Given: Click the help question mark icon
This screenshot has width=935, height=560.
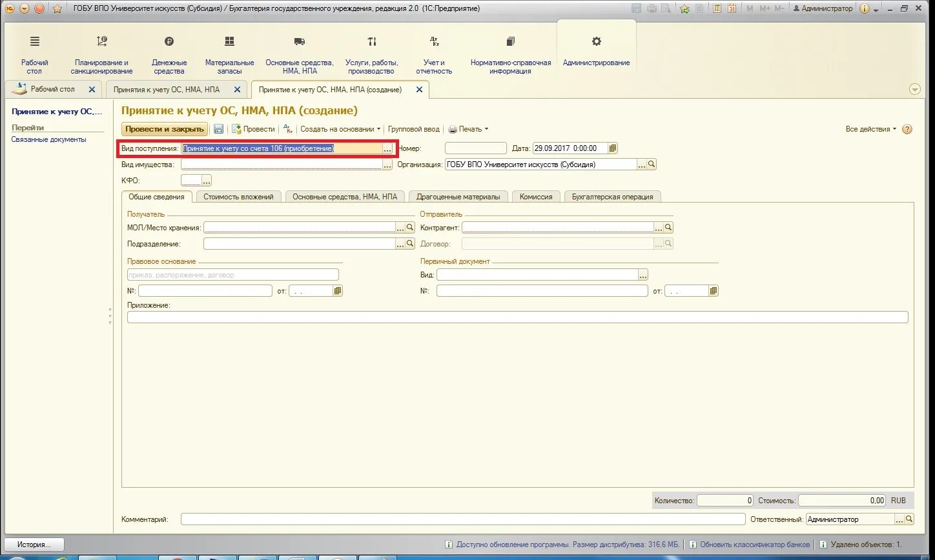Looking at the screenshot, I should tap(907, 129).
